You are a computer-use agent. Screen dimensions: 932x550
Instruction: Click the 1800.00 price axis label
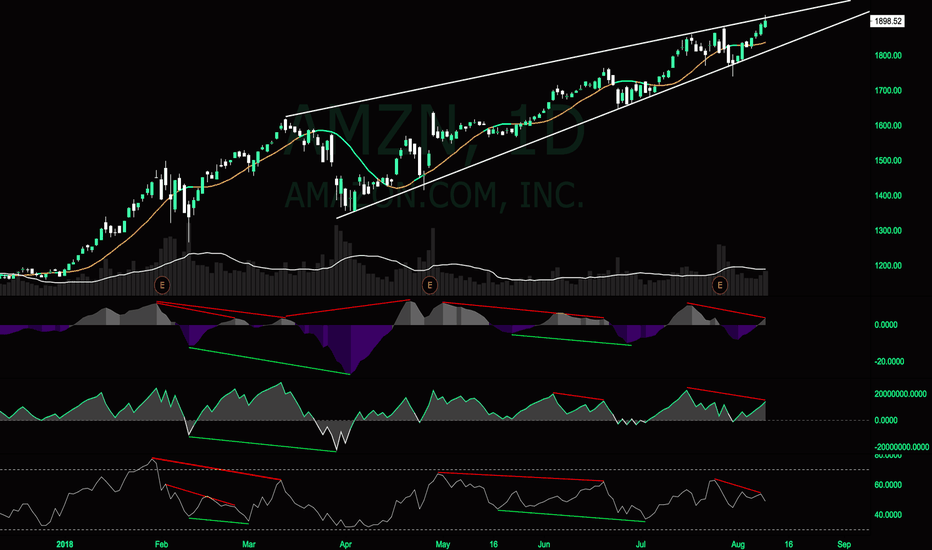point(888,56)
